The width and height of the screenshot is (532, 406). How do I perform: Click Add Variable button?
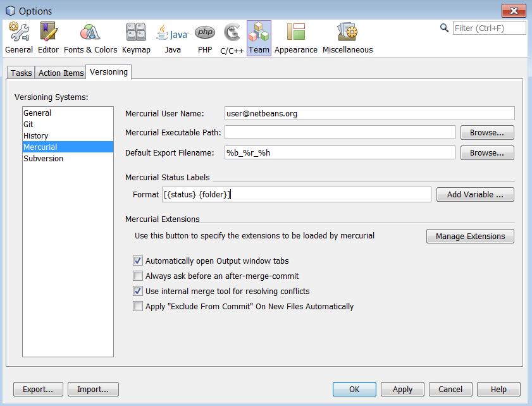475,195
